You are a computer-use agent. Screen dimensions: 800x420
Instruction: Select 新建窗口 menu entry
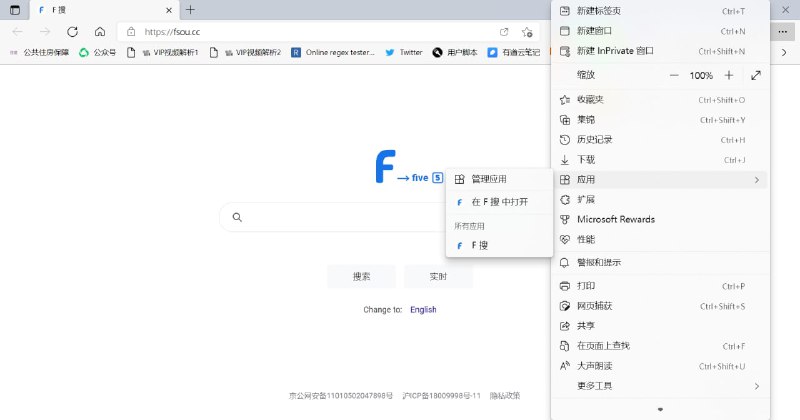pyautogui.click(x=660, y=31)
